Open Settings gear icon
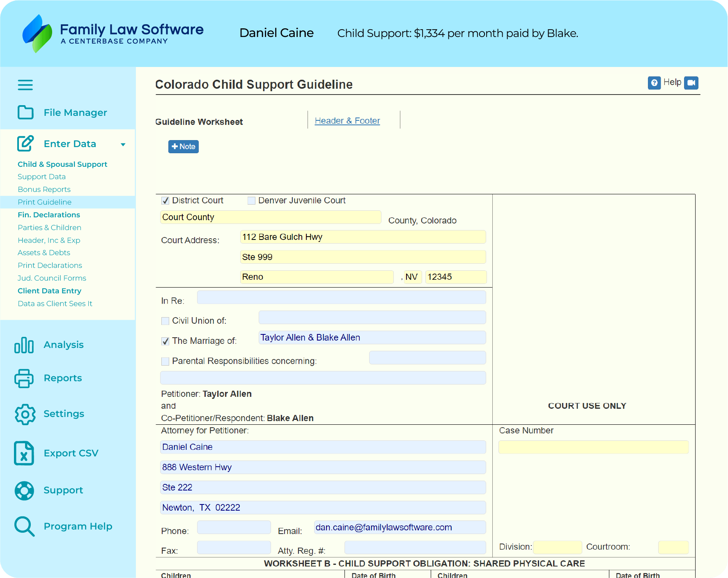Image resolution: width=728 pixels, height=578 pixels. pos(25,414)
